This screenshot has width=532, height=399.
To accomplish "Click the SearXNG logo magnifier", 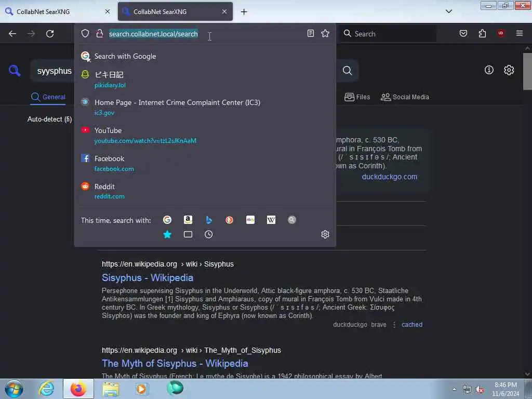I will click(x=15, y=71).
